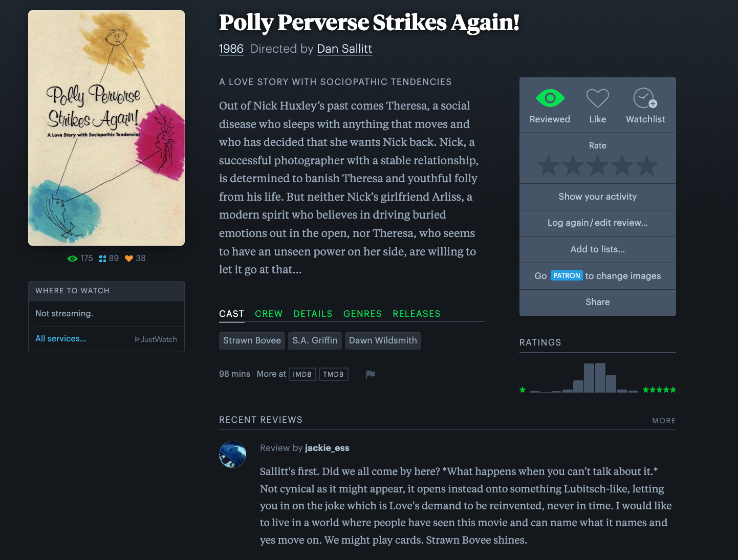This screenshot has width=738, height=560.
Task: Expand All services streaming options
Action: point(61,339)
